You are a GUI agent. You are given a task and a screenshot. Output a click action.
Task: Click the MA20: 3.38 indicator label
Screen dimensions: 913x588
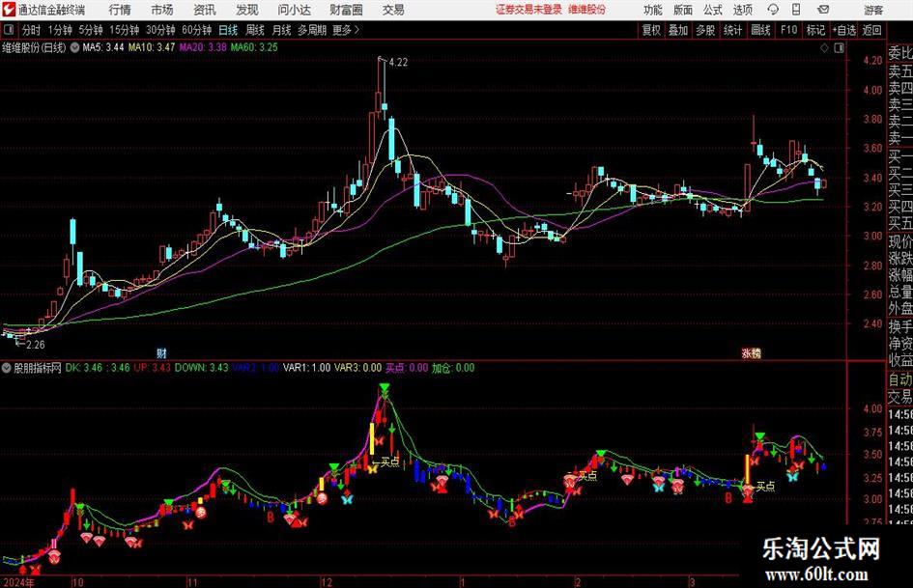point(203,47)
